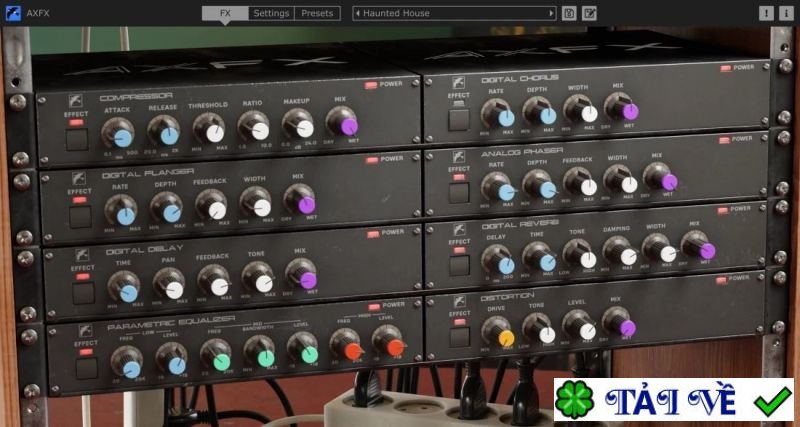The height and width of the screenshot is (427, 800).
Task: Toggle the Analog Phaser effect button
Action: (459, 193)
